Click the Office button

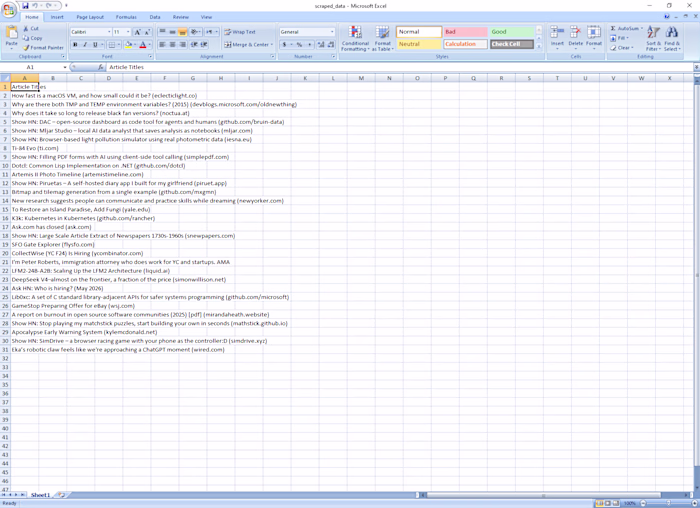pos(8,10)
